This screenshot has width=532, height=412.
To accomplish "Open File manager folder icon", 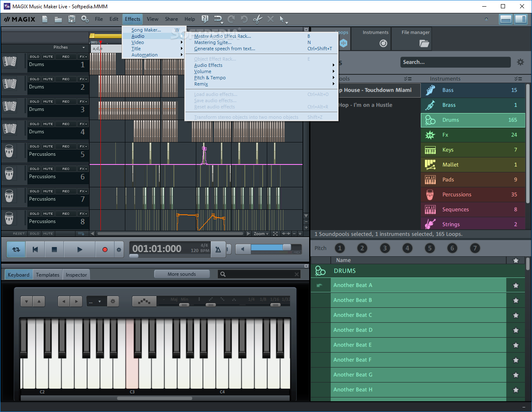I will click(x=424, y=43).
